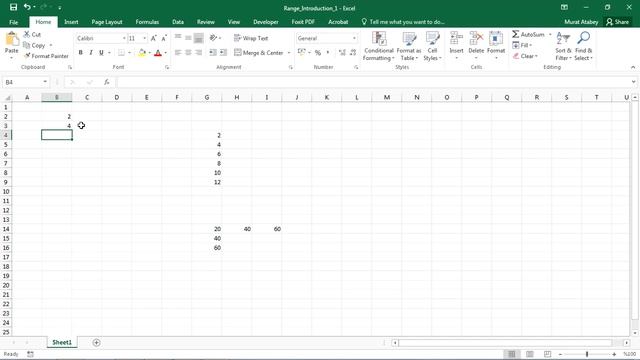640x360 pixels.
Task: Switch to the Page Layout tab
Action: point(107,22)
